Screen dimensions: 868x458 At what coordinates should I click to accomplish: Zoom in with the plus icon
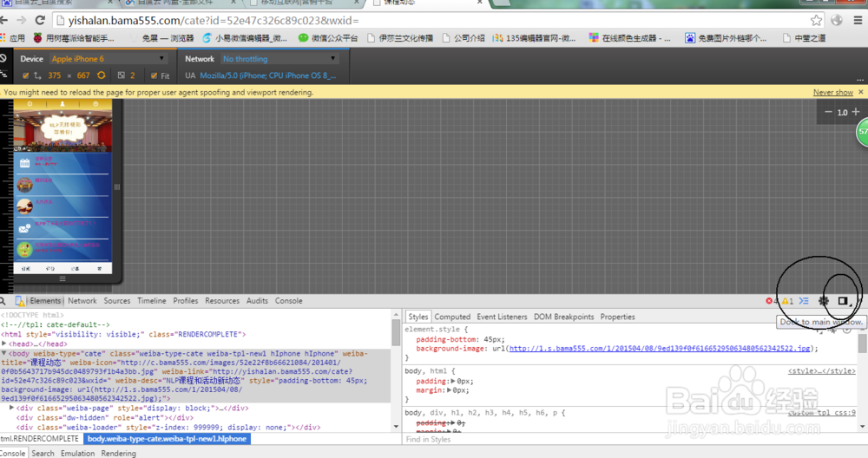[x=856, y=112]
